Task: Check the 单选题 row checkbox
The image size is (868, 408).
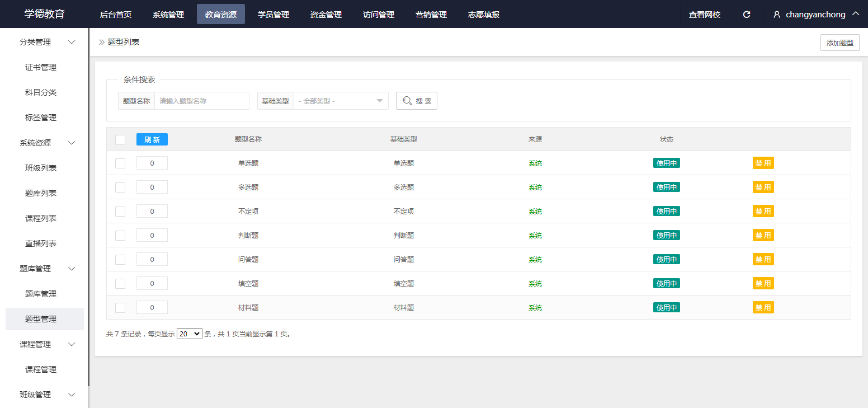Action: point(120,163)
